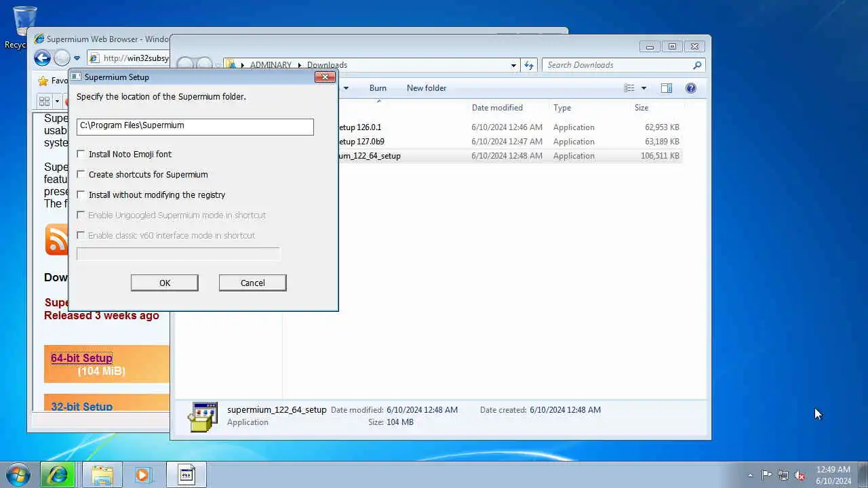Open the taskbar clock showing 12:49 AM
Image resolution: width=868 pixels, height=488 pixels.
click(x=833, y=475)
